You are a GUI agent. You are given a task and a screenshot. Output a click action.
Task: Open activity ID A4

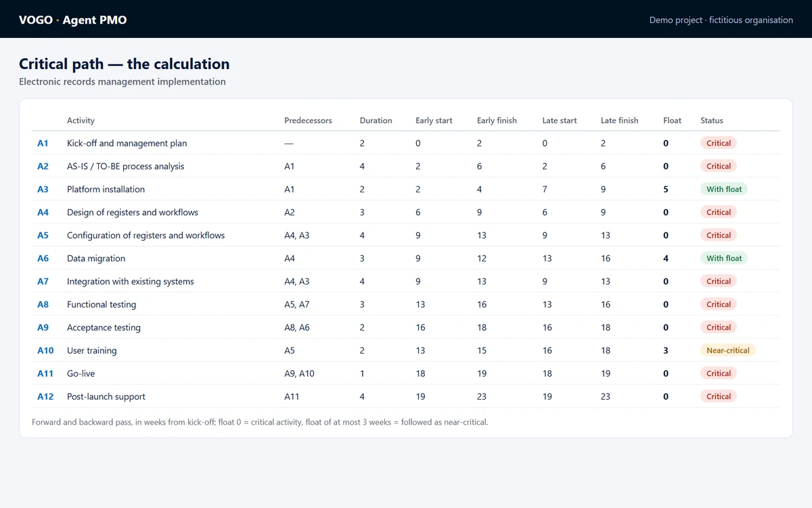[x=43, y=212]
